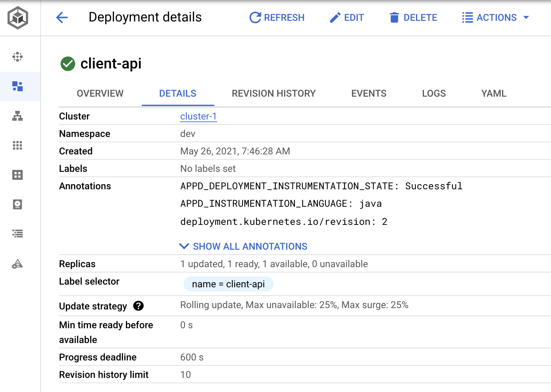Open the cluster-1 link
This screenshot has height=392, width=551.
pos(198,116)
